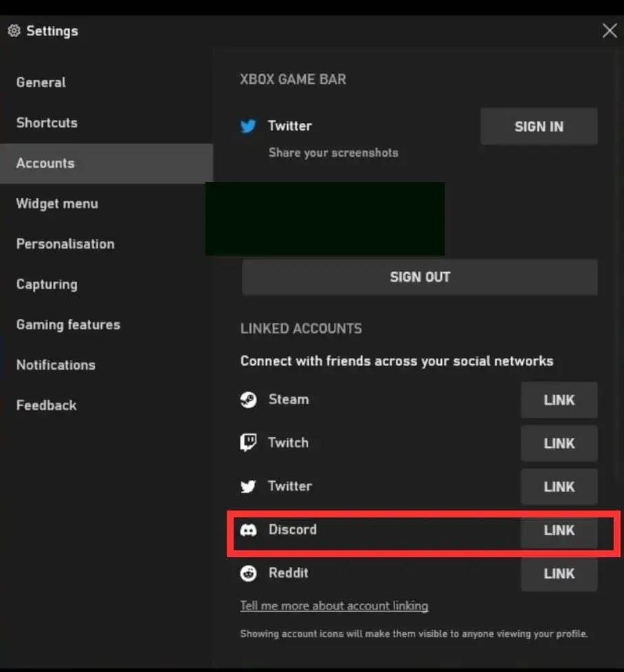624x672 pixels.
Task: Click the Twitch logo icon
Action: tap(248, 443)
